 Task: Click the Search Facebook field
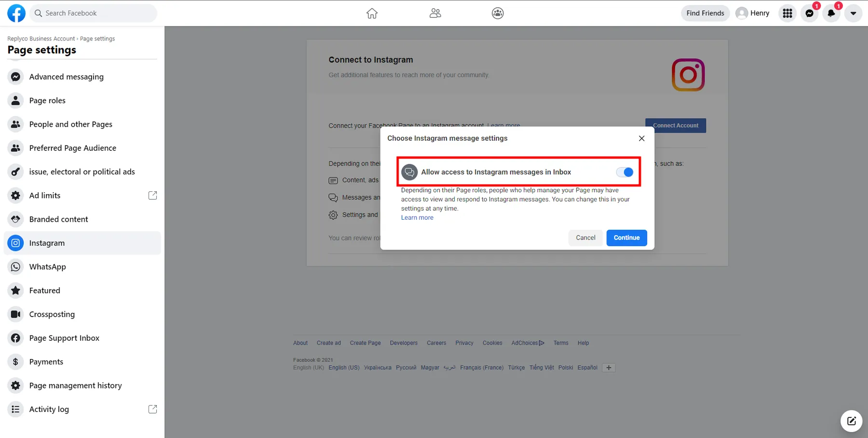coord(94,13)
